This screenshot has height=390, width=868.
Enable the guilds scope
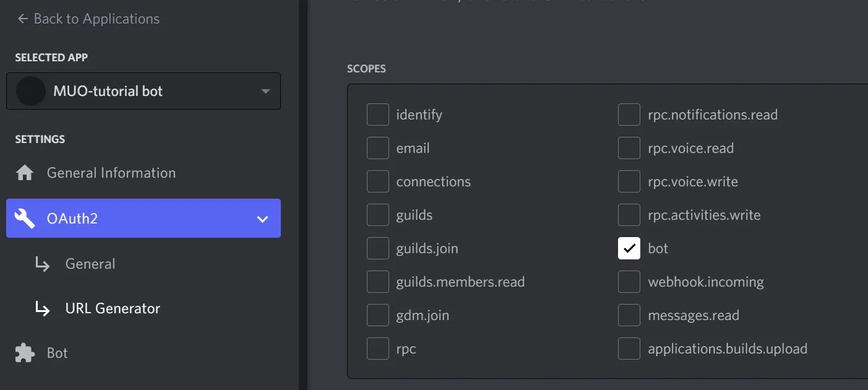377,215
